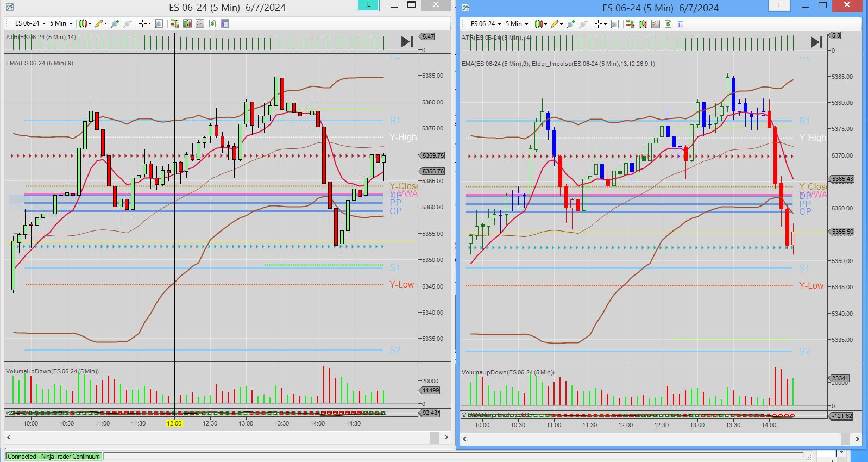The height and width of the screenshot is (462, 868).
Task: Show the Data Box in right chart
Action: click(614, 24)
